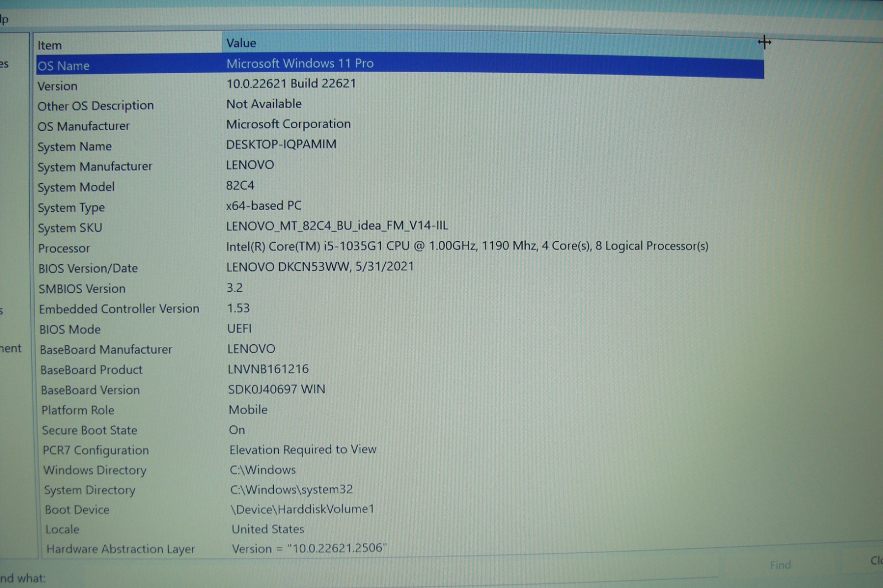Select the Version row item
The image size is (883, 588).
[x=57, y=86]
